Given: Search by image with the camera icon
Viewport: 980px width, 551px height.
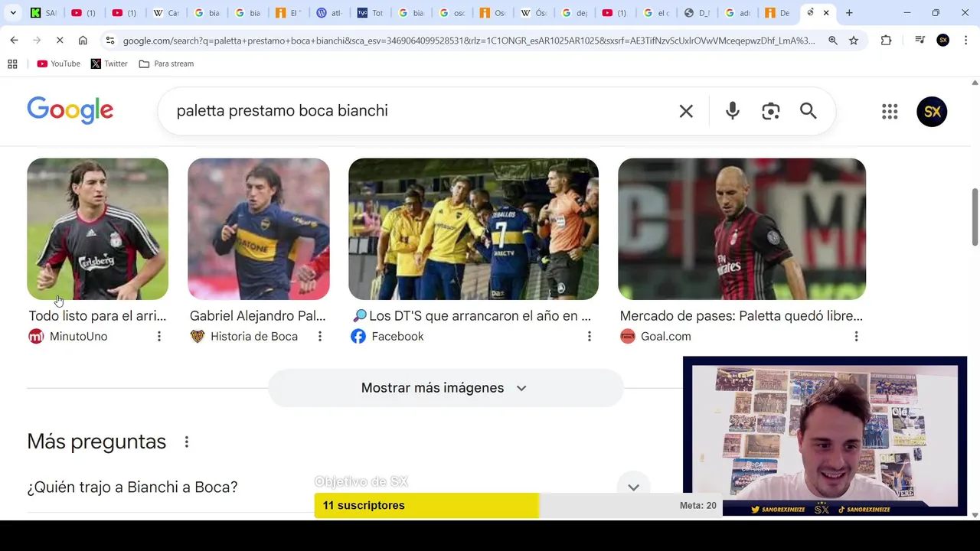Looking at the screenshot, I should point(771,111).
